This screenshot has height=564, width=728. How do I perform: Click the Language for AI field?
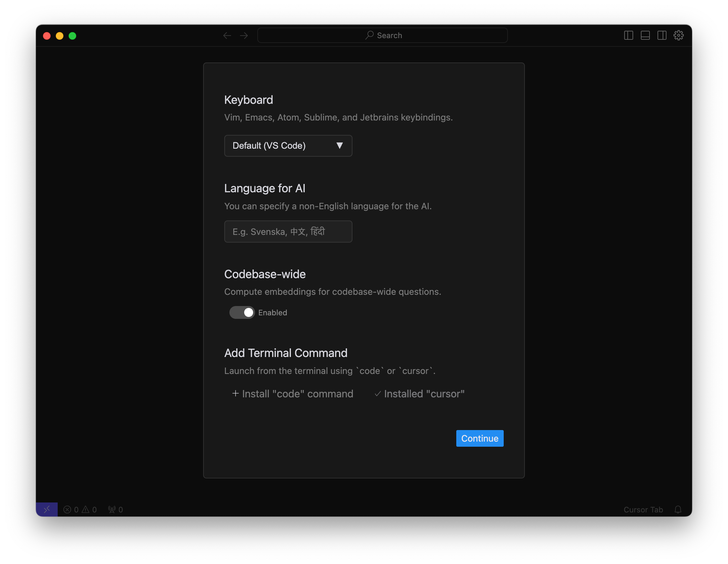point(288,231)
